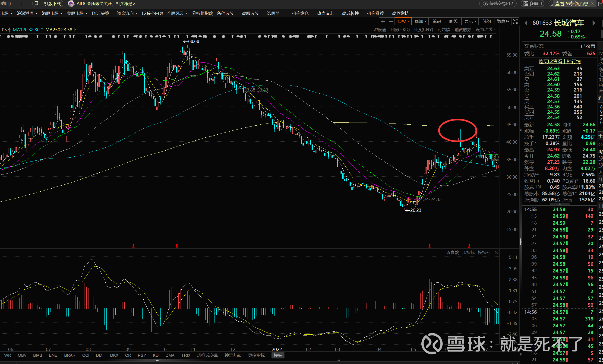Click the zoom-out minus icon

tap(391, 22)
